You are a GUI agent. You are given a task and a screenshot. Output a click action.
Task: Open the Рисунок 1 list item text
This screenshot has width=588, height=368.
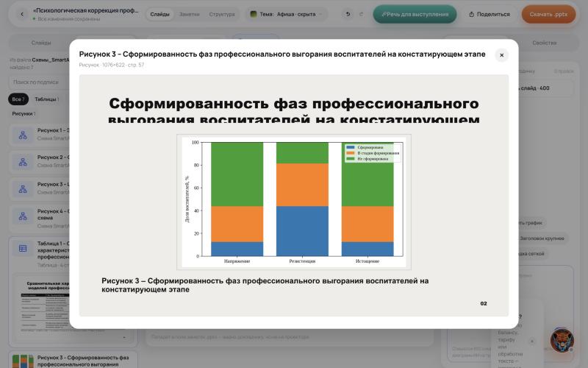pyautogui.click(x=53, y=134)
